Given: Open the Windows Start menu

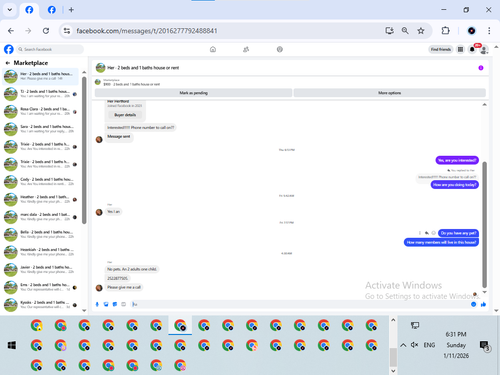Looking at the screenshot, I should click(x=12, y=345).
